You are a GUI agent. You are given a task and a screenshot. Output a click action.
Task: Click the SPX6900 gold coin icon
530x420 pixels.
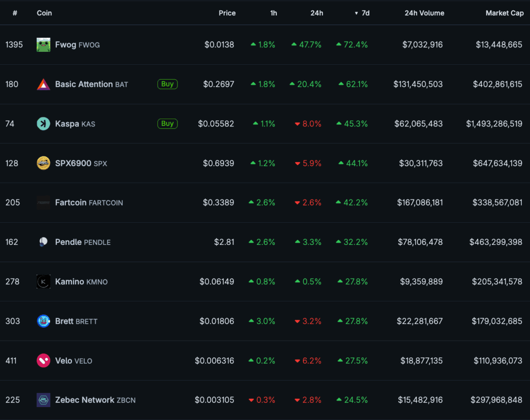coord(43,163)
